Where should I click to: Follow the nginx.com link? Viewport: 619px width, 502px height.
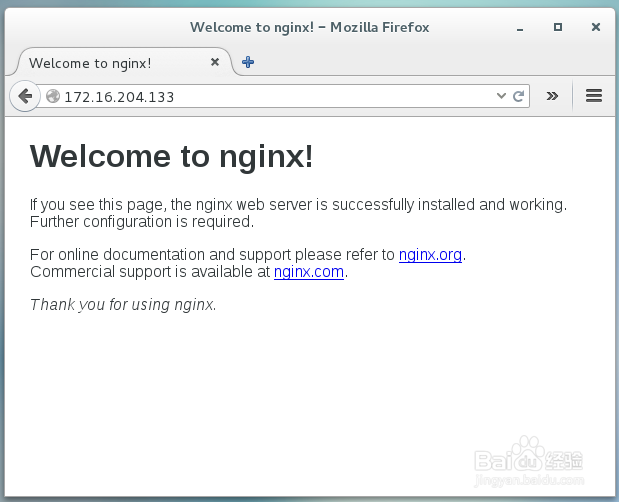click(x=309, y=272)
